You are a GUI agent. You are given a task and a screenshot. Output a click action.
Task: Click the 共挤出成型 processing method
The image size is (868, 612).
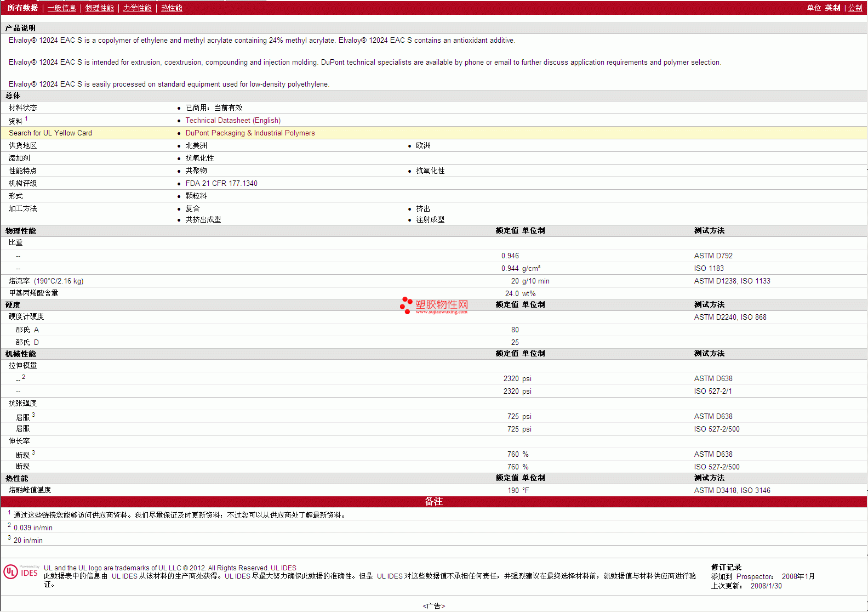203,219
